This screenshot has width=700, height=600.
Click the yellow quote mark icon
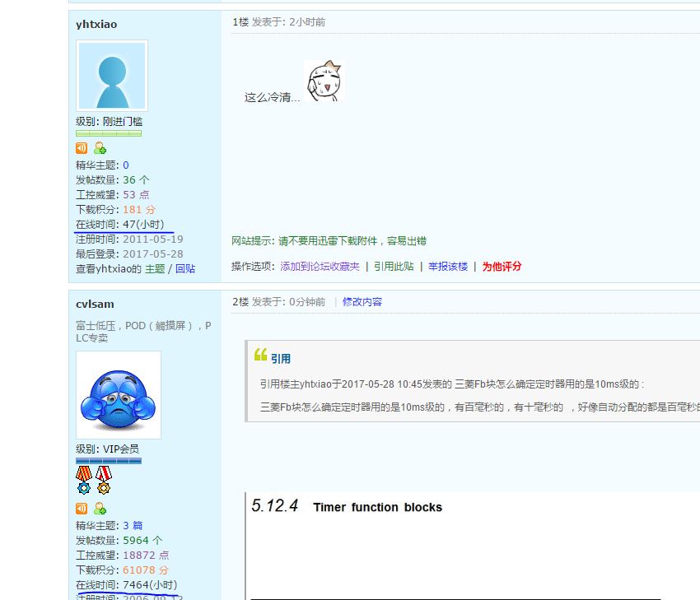pyautogui.click(x=260, y=356)
